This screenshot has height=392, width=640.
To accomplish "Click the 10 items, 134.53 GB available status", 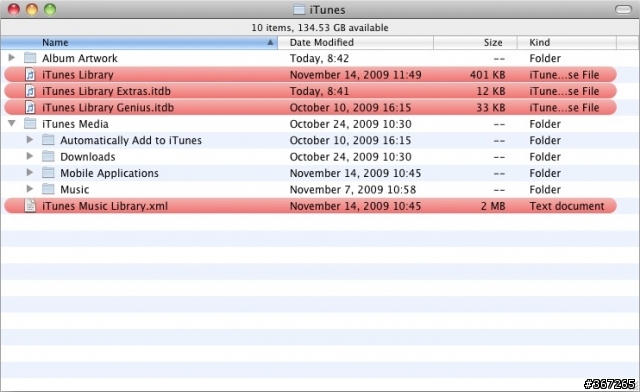I will [320, 28].
